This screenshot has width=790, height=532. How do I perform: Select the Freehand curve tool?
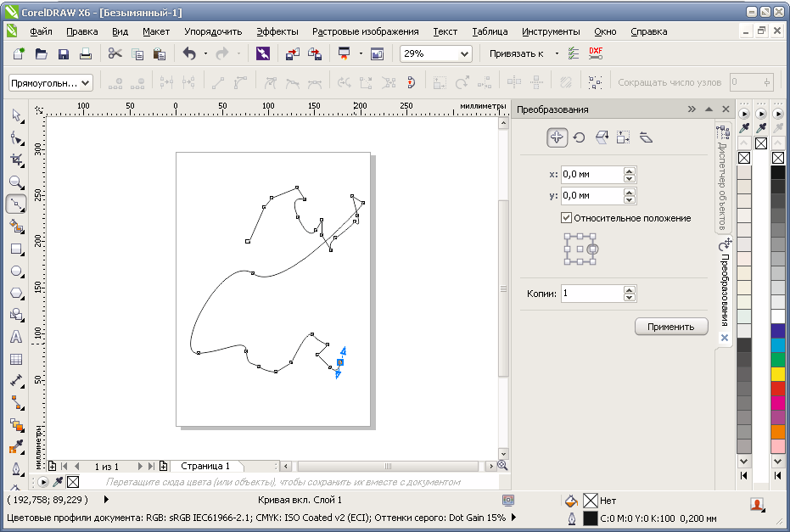pyautogui.click(x=16, y=204)
